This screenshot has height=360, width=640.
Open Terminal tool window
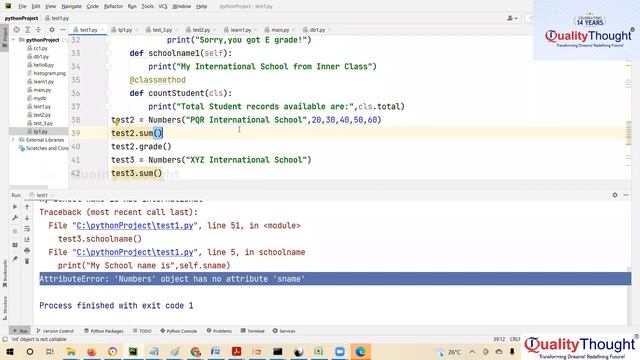[x=252, y=331]
